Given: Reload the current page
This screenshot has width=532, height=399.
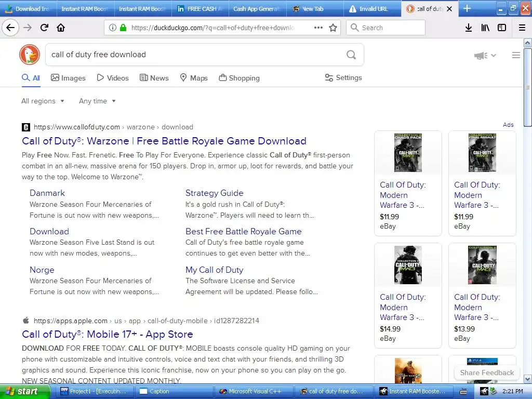Looking at the screenshot, I should 44,28.
